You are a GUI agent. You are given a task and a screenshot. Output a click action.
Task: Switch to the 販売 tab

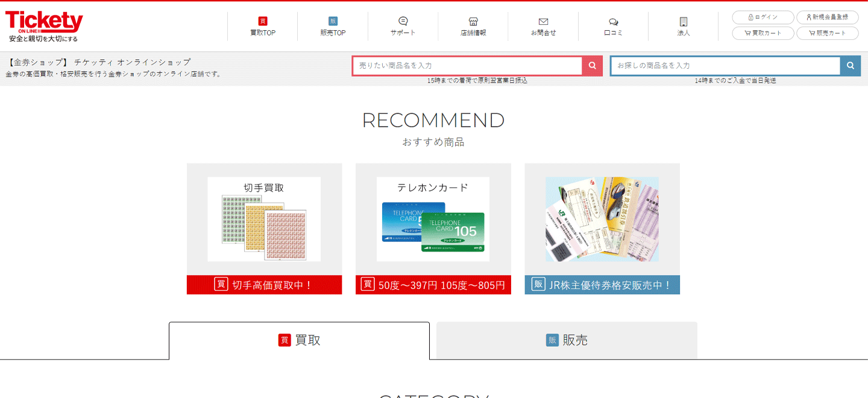pos(567,340)
